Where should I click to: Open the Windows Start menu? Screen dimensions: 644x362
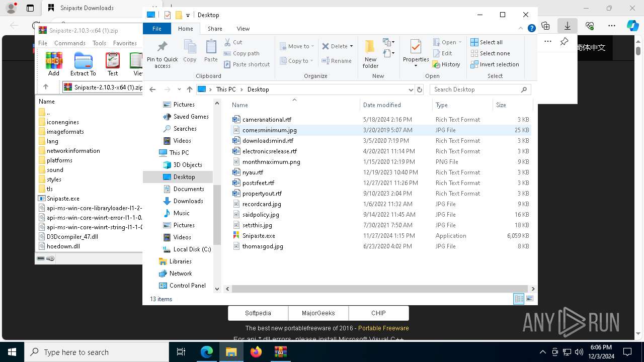[12, 352]
